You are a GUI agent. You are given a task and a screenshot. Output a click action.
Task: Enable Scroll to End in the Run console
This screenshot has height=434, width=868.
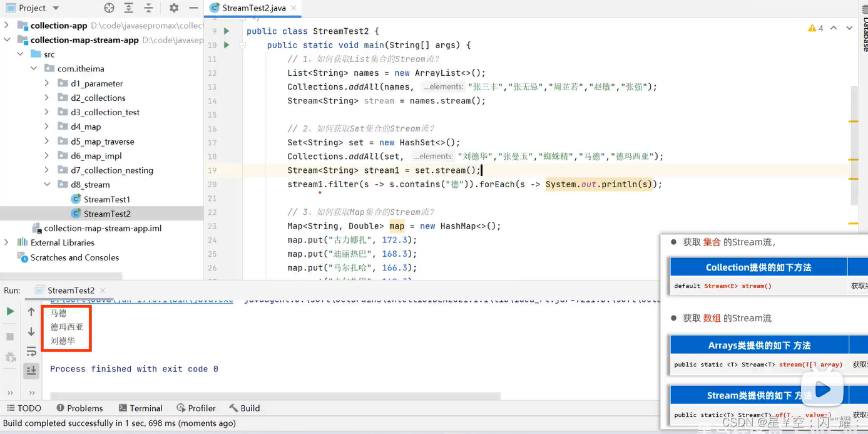[31, 371]
